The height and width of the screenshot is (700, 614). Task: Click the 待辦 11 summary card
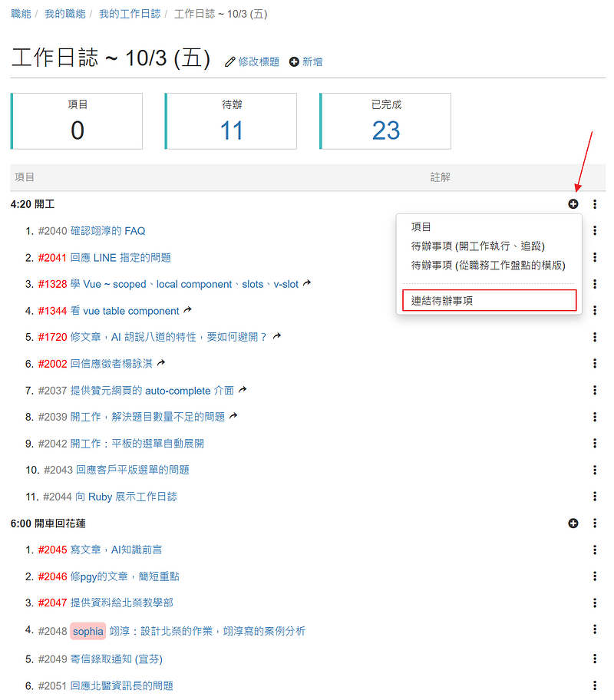click(231, 121)
